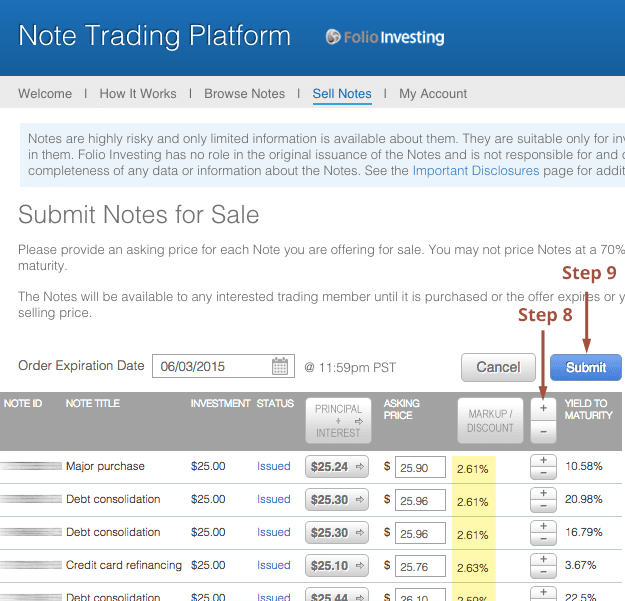This screenshot has width=625, height=601.
Task: Open Issued status in the 20.98% yield row
Action: tap(273, 499)
